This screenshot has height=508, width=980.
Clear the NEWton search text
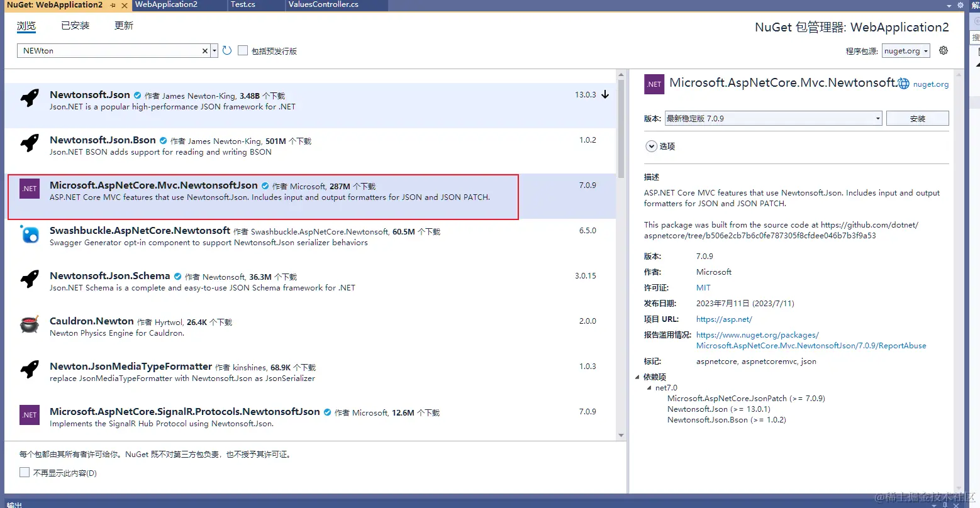coord(205,51)
